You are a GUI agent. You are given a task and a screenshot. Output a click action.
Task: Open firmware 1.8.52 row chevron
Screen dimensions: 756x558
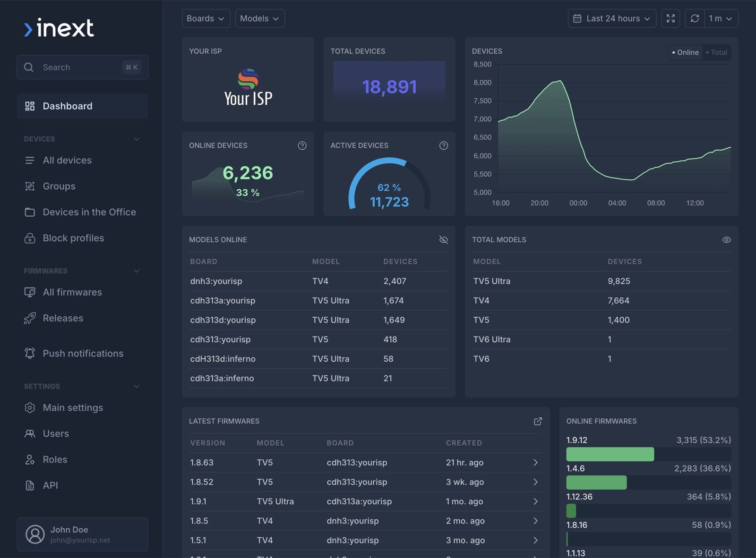[x=535, y=482]
